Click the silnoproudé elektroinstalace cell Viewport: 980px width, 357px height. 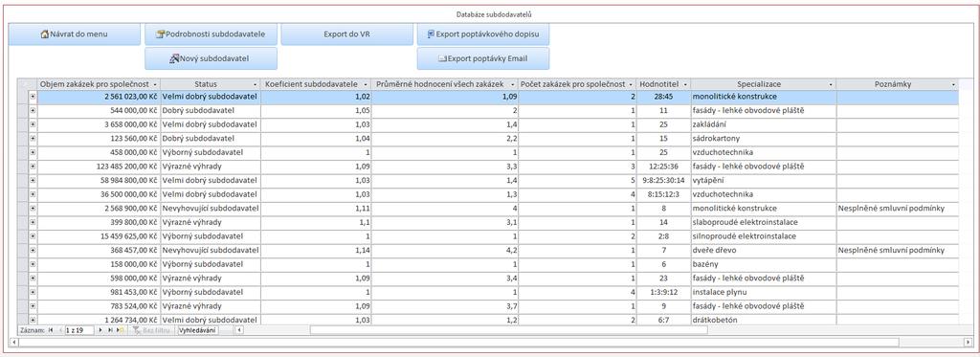click(x=764, y=236)
